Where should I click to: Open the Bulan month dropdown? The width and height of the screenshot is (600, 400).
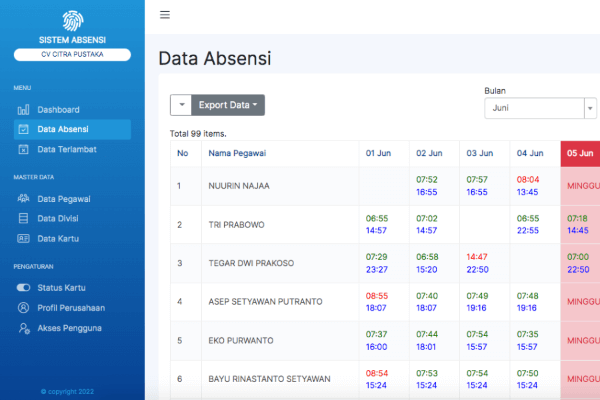[x=539, y=109]
